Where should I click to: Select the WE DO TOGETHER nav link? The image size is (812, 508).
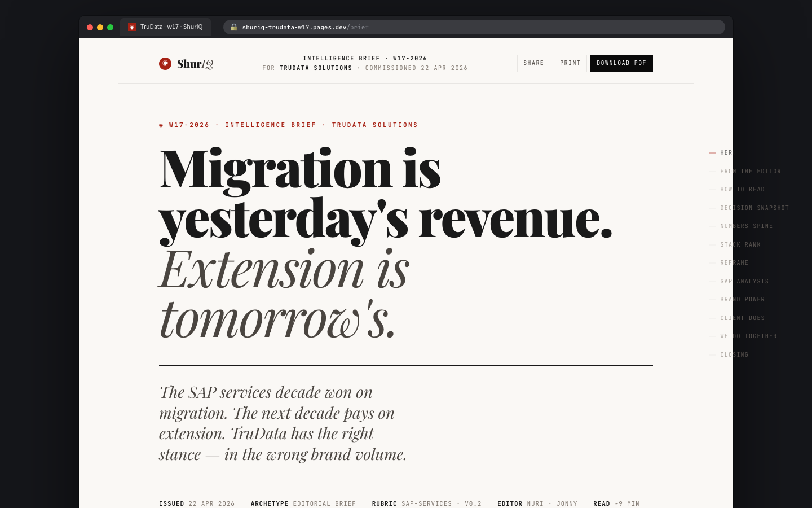748,336
